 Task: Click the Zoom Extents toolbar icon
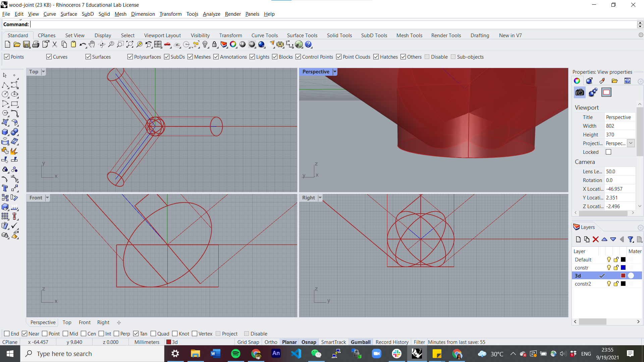coord(130,45)
